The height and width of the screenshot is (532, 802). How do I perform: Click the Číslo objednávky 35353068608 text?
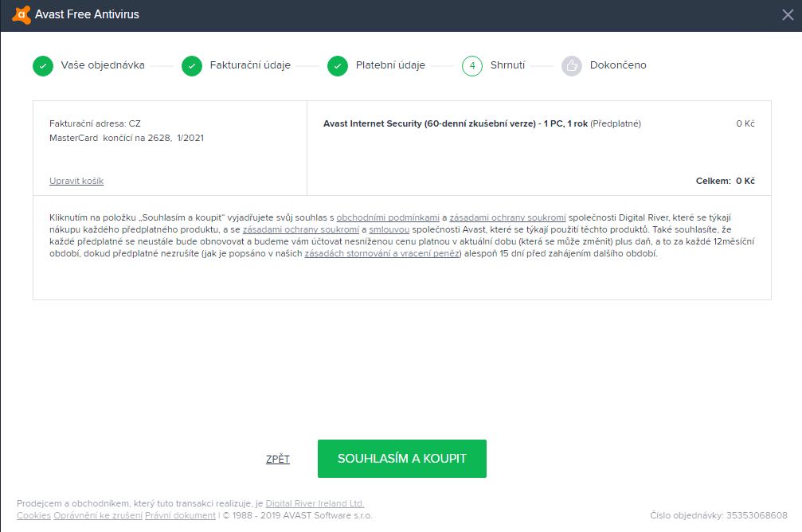718,515
